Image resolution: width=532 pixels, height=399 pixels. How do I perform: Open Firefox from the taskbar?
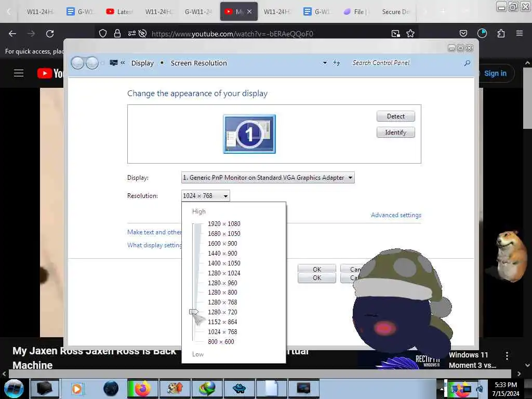pos(143,389)
